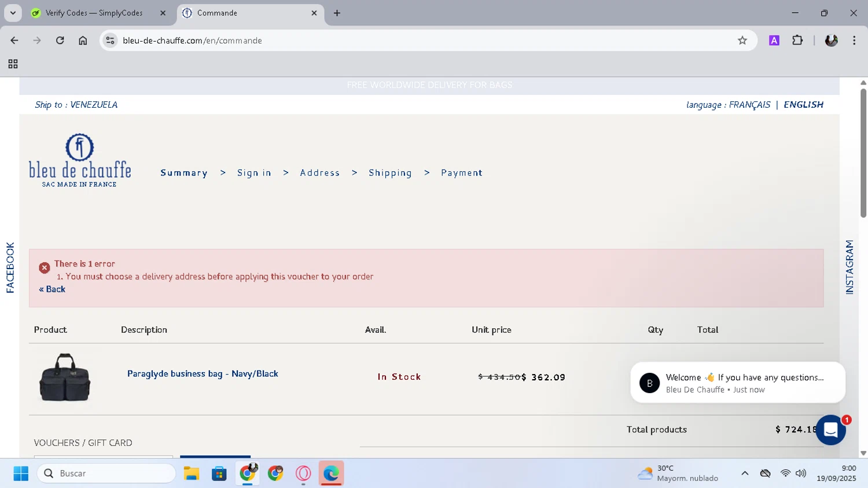Click the Buscar taskbar search box
The height and width of the screenshot is (488, 868).
pos(106,474)
